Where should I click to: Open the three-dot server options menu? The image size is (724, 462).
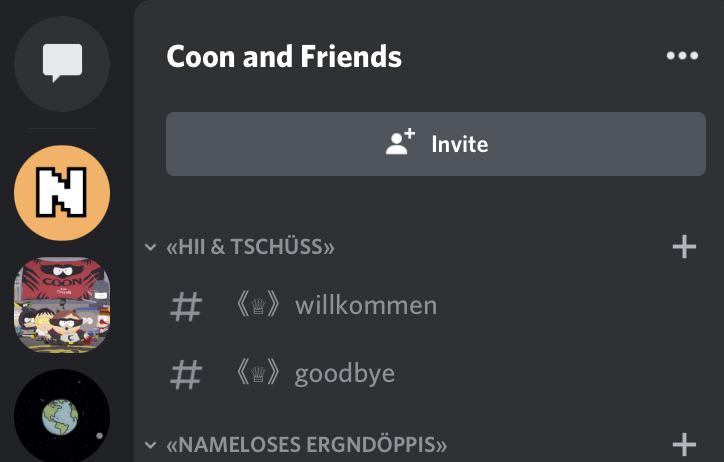682,56
